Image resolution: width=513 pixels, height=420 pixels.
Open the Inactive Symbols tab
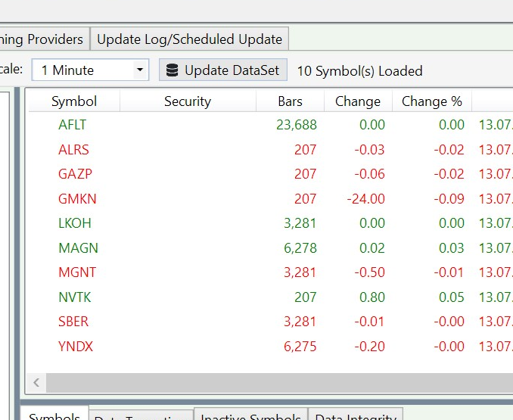(x=250, y=415)
